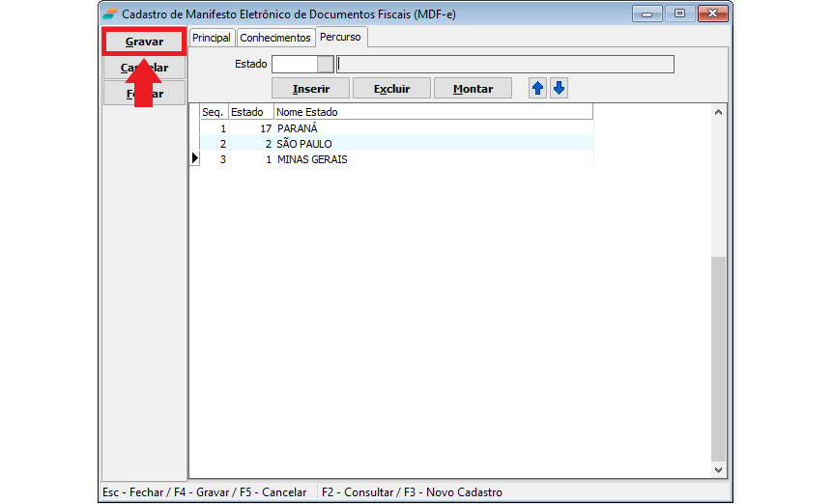Viewport: 833px width, 504px height.
Task: Open state lookup button beside Estado field
Action: point(326,65)
